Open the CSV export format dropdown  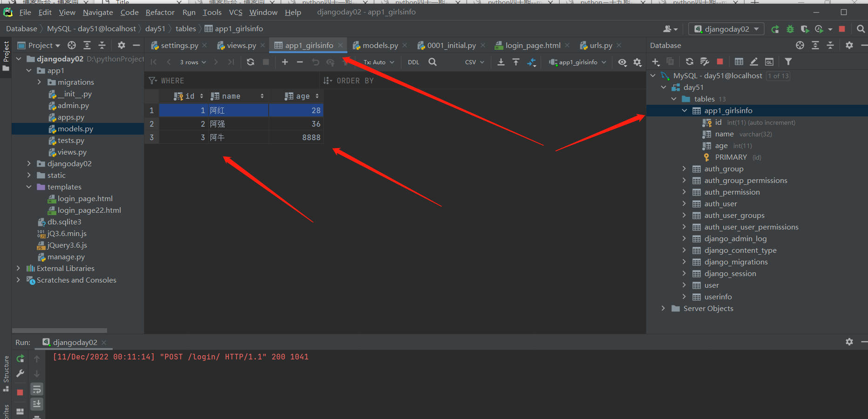tap(475, 62)
